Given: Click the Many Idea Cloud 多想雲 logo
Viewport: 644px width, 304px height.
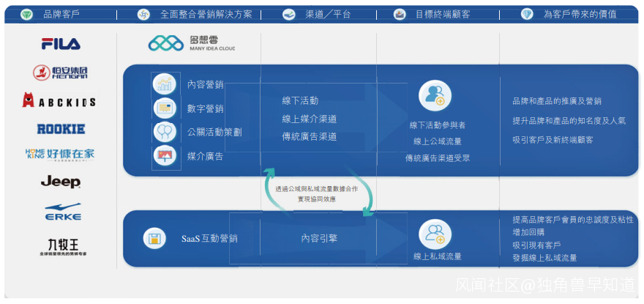Looking at the screenshot, I should [x=192, y=42].
